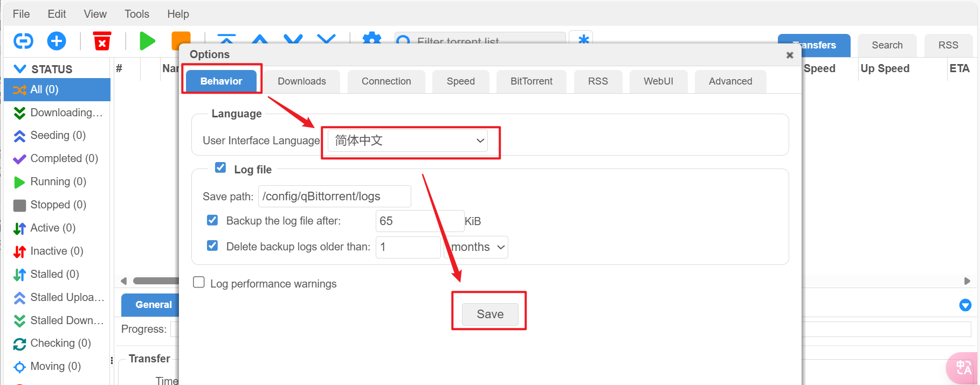Switch to the Advanced options tab
This screenshot has width=980, height=385.
[x=730, y=81]
